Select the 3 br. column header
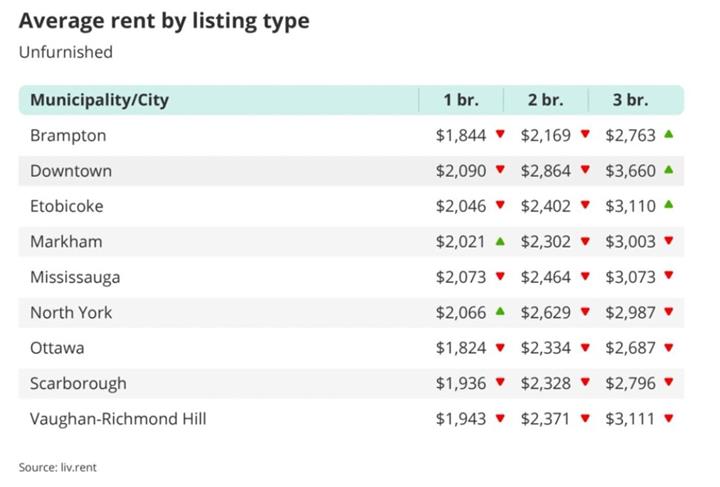Screen dimensions: 720x487 click(x=631, y=100)
